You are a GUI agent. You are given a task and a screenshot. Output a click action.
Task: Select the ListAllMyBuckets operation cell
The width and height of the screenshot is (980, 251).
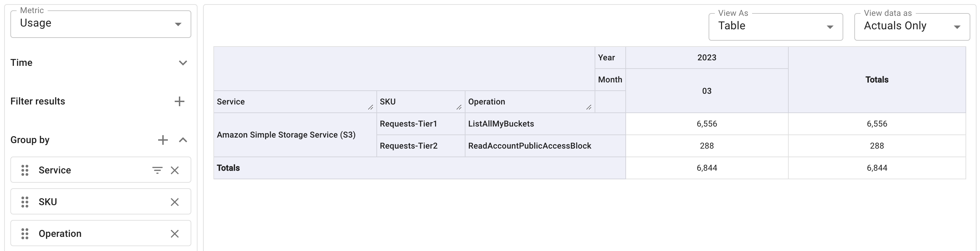501,124
